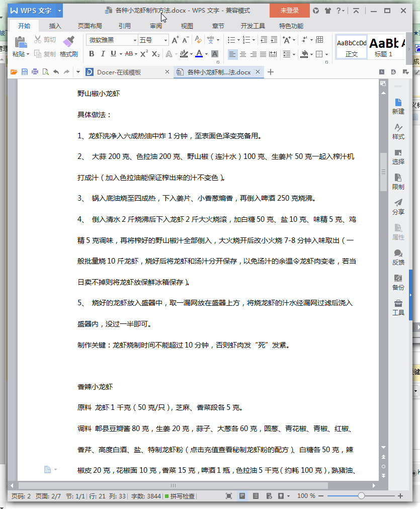Open the Restrict (限制) sidebar panel
This screenshot has height=509, width=420.
pyautogui.click(x=398, y=182)
